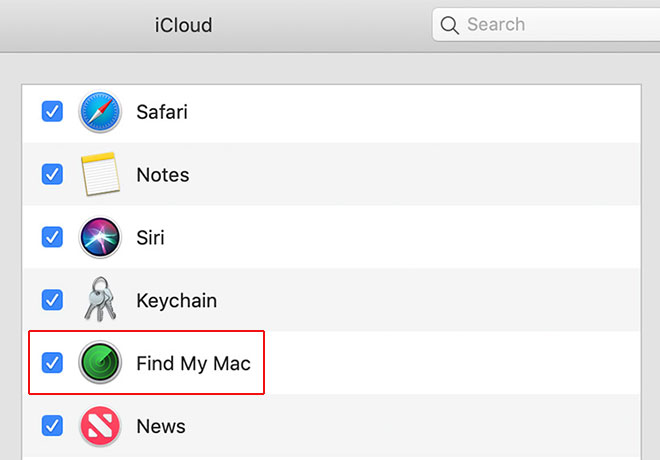Select the Siri row label

click(150, 237)
